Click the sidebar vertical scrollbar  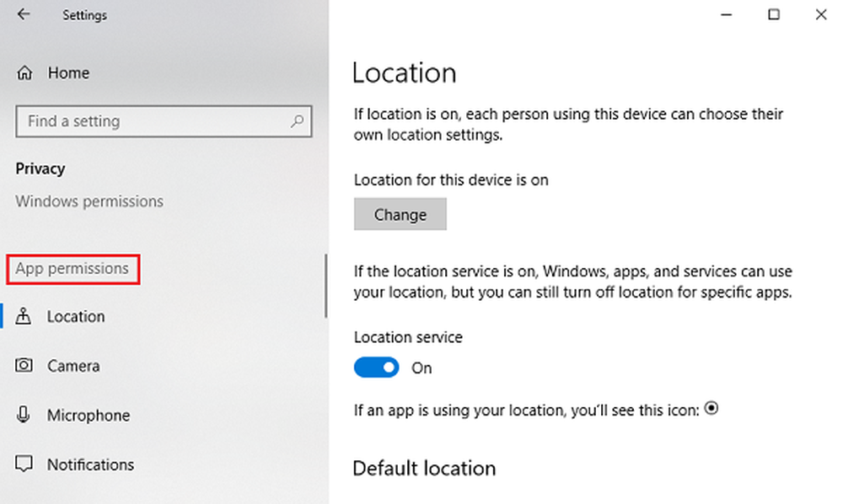325,286
